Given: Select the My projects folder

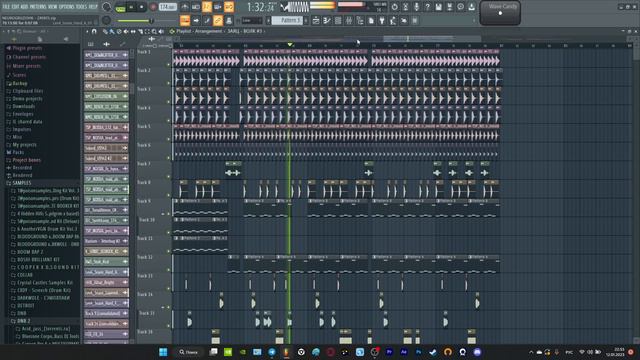Looking at the screenshot, I should [x=24, y=144].
